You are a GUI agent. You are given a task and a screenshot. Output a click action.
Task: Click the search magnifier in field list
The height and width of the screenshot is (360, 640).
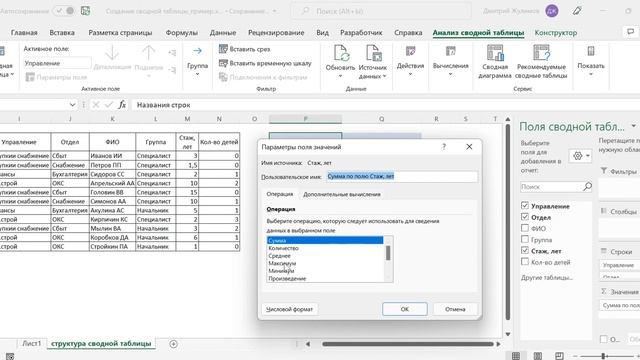coord(587,187)
